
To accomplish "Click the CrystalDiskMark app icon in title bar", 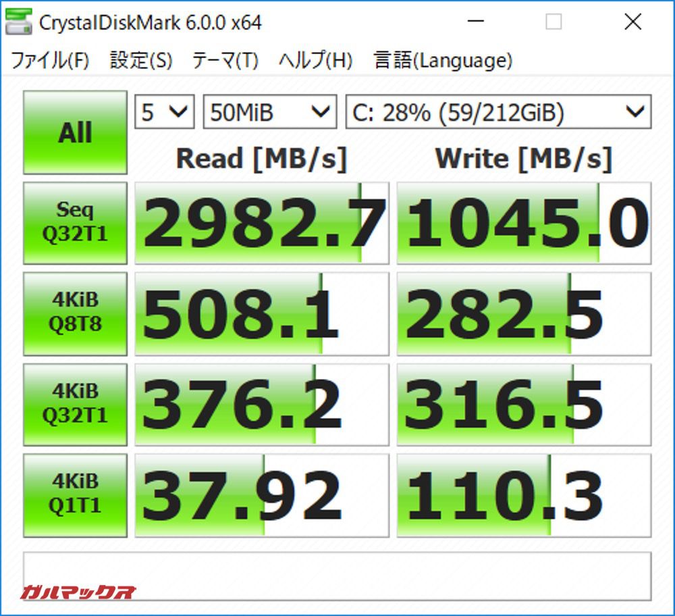I will (x=18, y=22).
